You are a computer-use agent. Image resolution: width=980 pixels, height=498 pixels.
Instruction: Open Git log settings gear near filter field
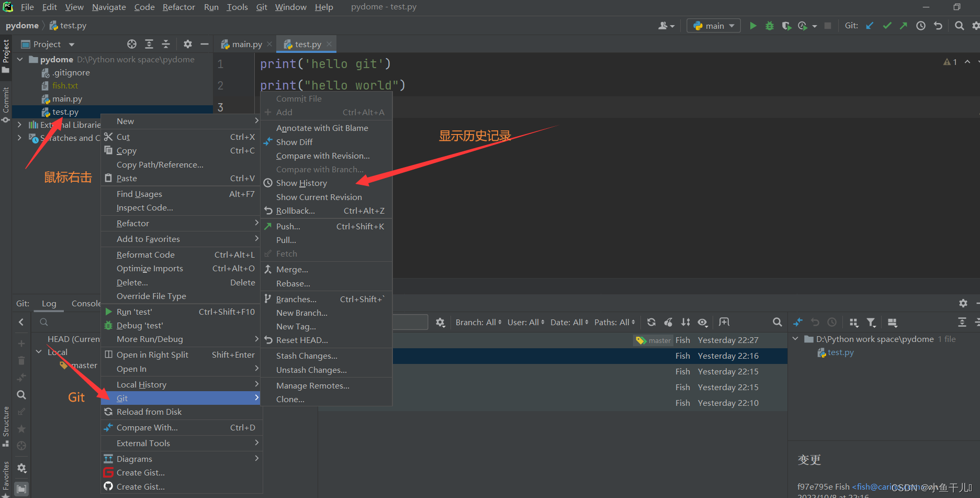click(x=441, y=323)
